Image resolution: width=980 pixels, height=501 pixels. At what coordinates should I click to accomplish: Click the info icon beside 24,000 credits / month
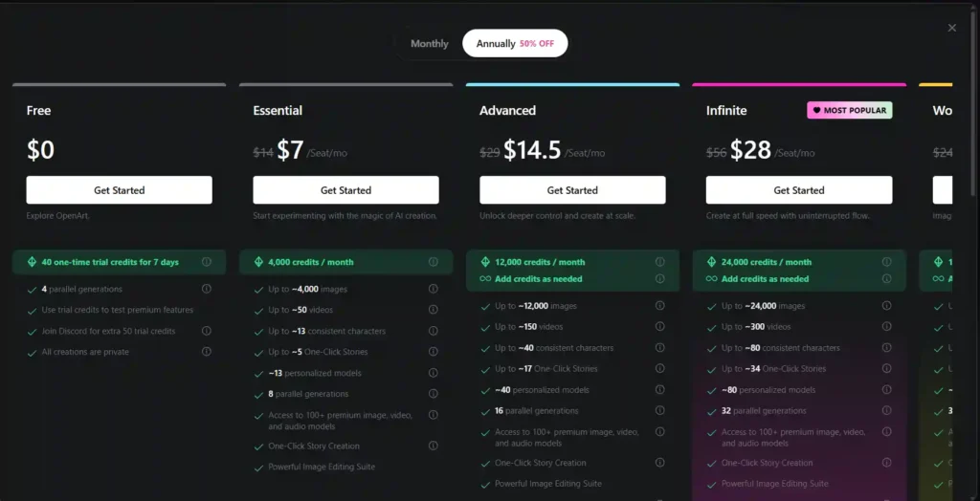pos(886,262)
